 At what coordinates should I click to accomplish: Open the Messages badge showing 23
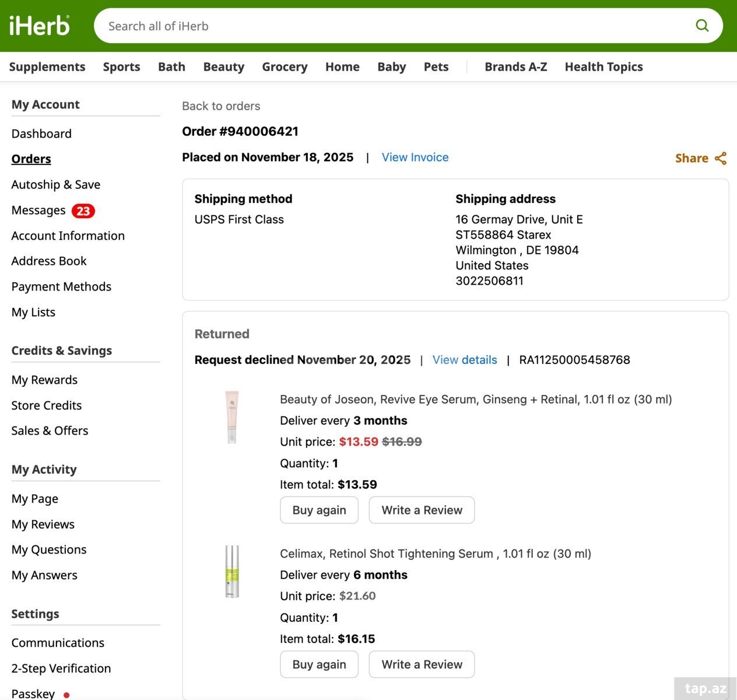click(83, 211)
